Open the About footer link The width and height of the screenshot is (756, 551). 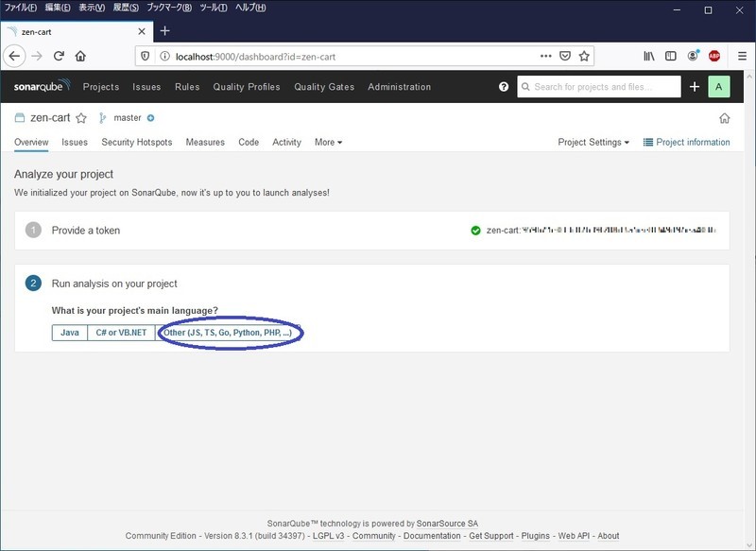click(x=609, y=536)
